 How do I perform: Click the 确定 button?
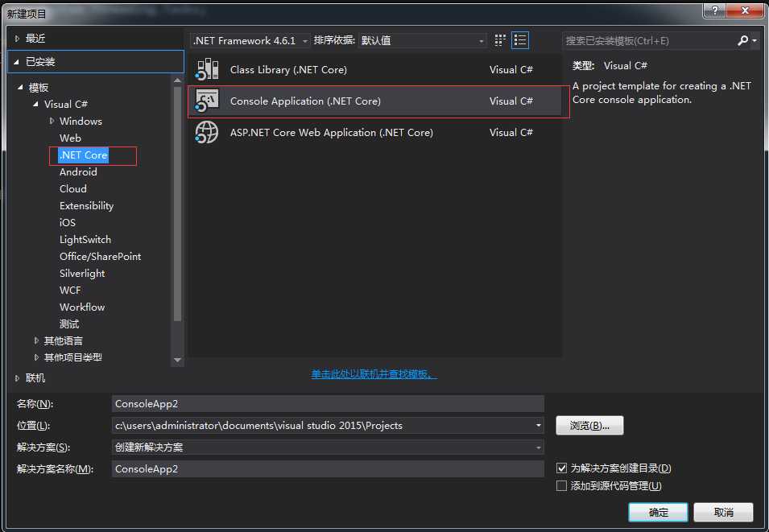coord(658,512)
